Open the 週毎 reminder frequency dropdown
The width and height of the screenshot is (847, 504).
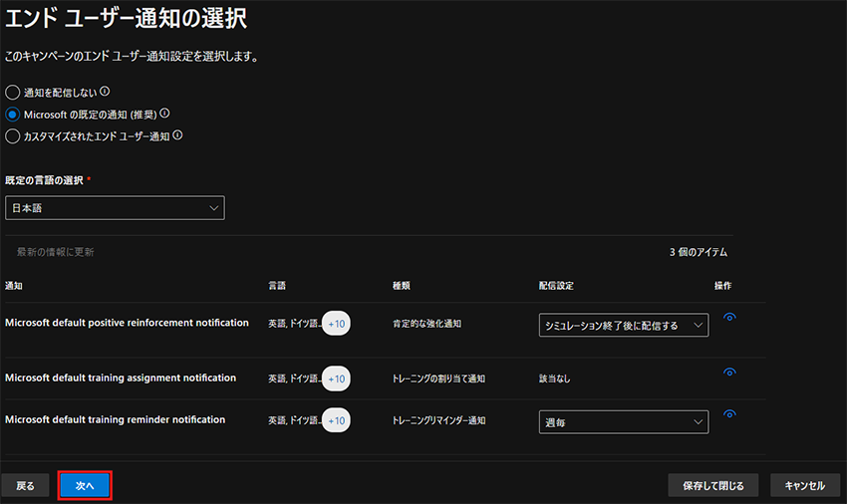pyautogui.click(x=624, y=422)
